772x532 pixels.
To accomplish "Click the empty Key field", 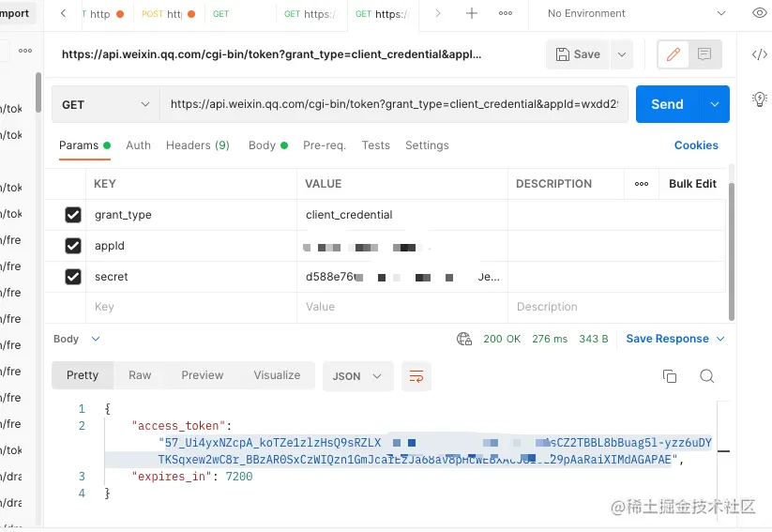I will tap(191, 307).
